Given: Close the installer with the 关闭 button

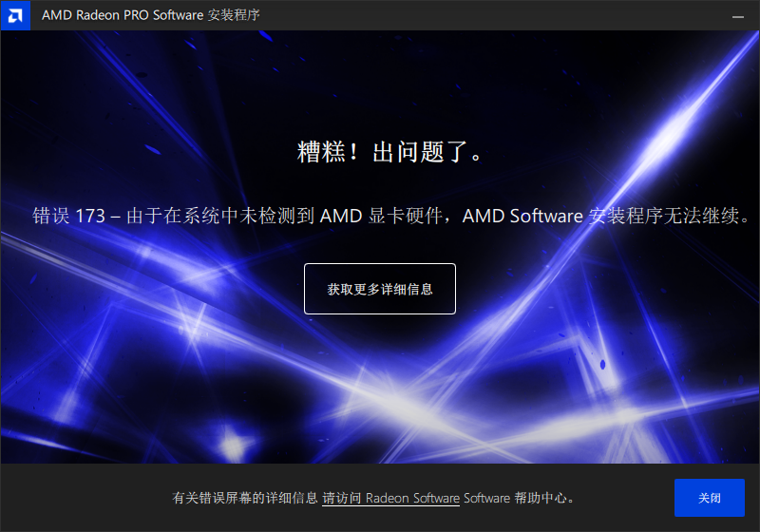Looking at the screenshot, I should click(709, 498).
